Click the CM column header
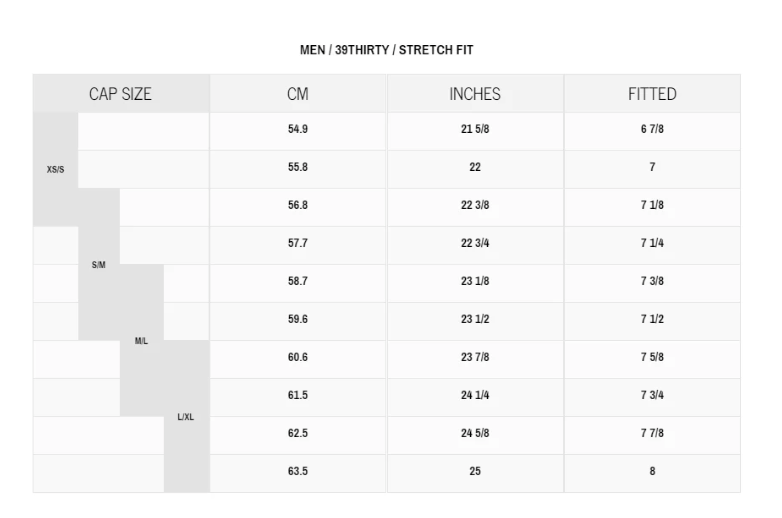Image resolution: width=782 pixels, height=518 pixels. tap(297, 94)
